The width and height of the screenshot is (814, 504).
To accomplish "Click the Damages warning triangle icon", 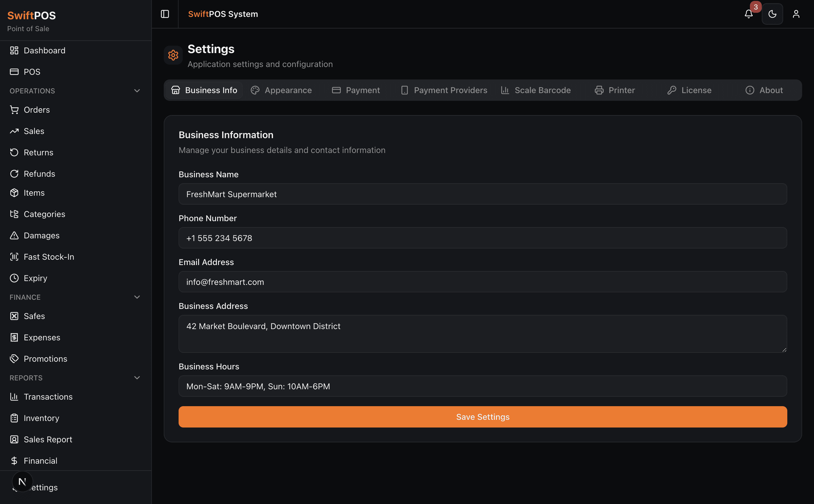I will (x=14, y=235).
